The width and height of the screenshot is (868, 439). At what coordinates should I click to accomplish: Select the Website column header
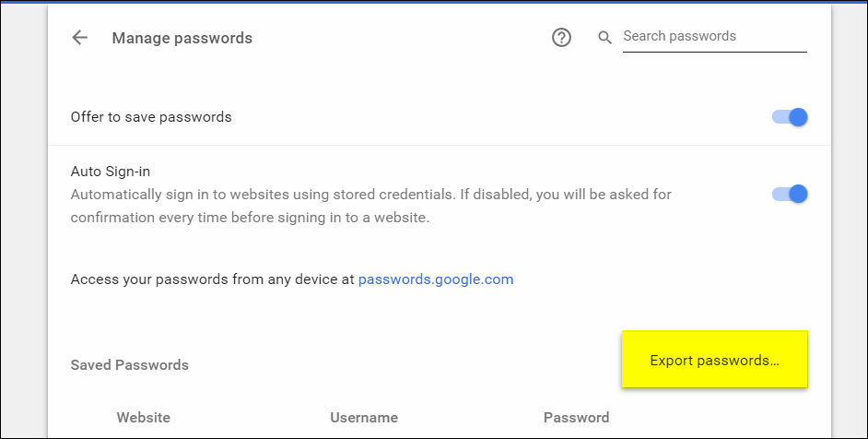pos(143,418)
